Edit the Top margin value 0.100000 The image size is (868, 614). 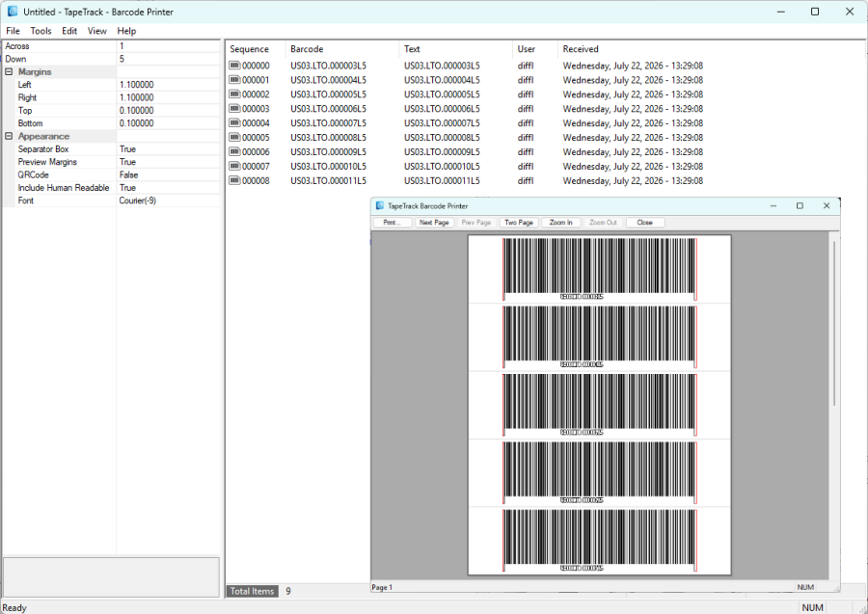pos(168,110)
